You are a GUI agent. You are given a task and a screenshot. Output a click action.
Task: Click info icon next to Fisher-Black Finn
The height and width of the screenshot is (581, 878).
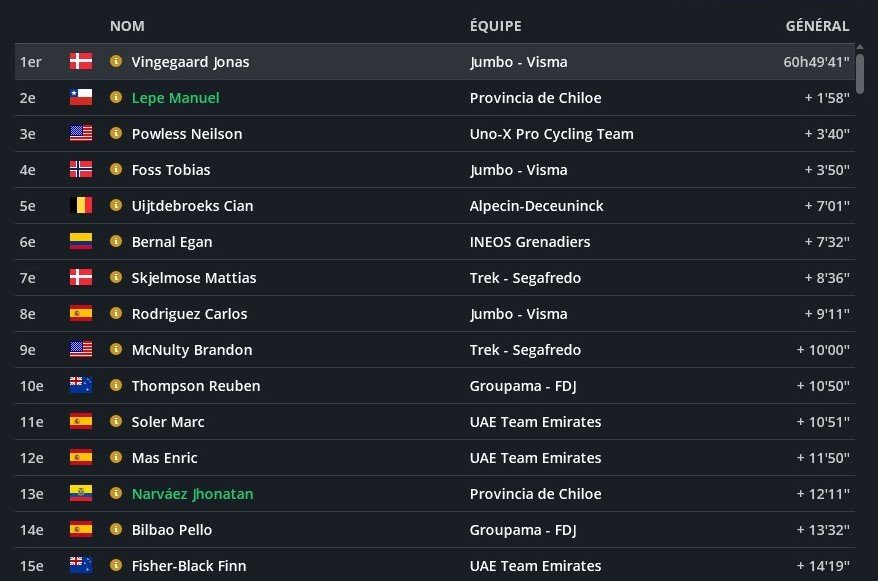click(x=116, y=566)
